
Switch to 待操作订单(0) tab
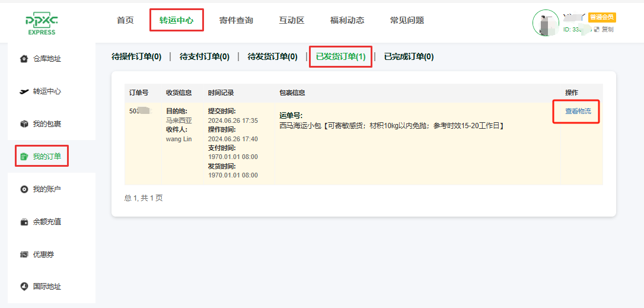click(136, 57)
